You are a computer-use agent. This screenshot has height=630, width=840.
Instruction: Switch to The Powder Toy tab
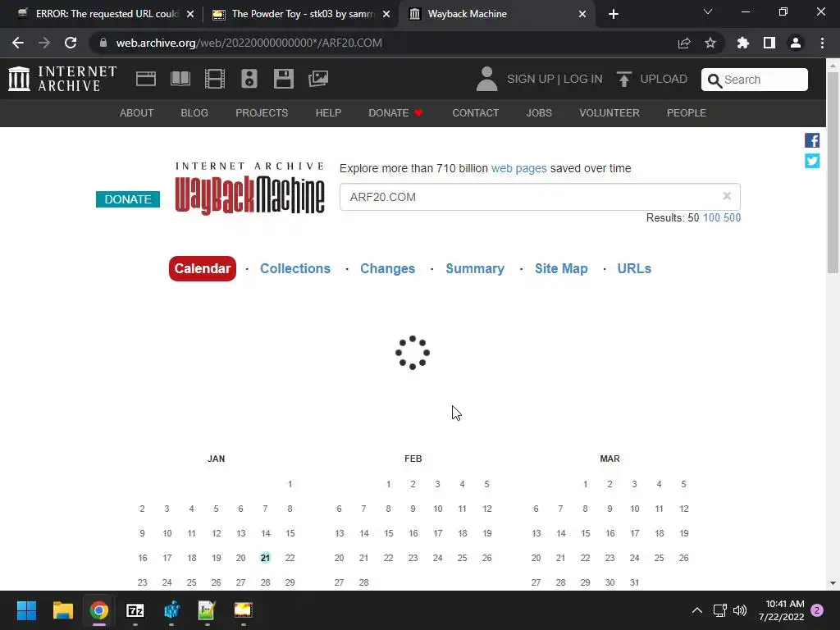(x=303, y=14)
